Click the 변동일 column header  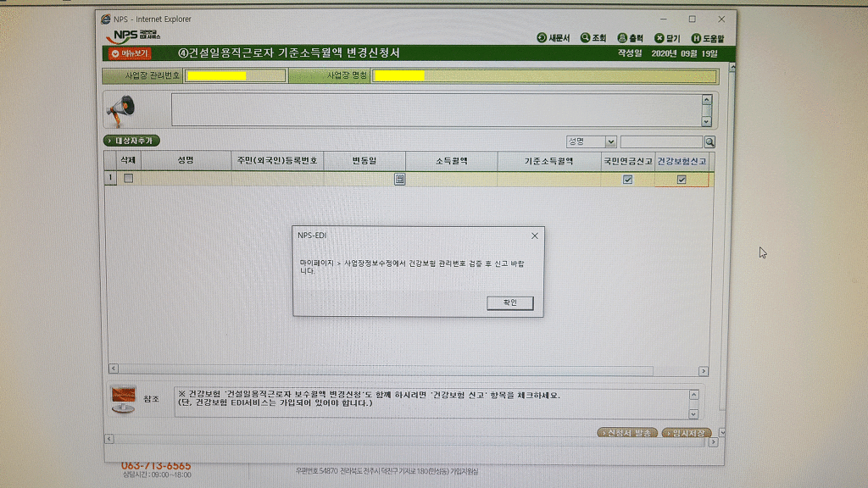pyautogui.click(x=364, y=161)
